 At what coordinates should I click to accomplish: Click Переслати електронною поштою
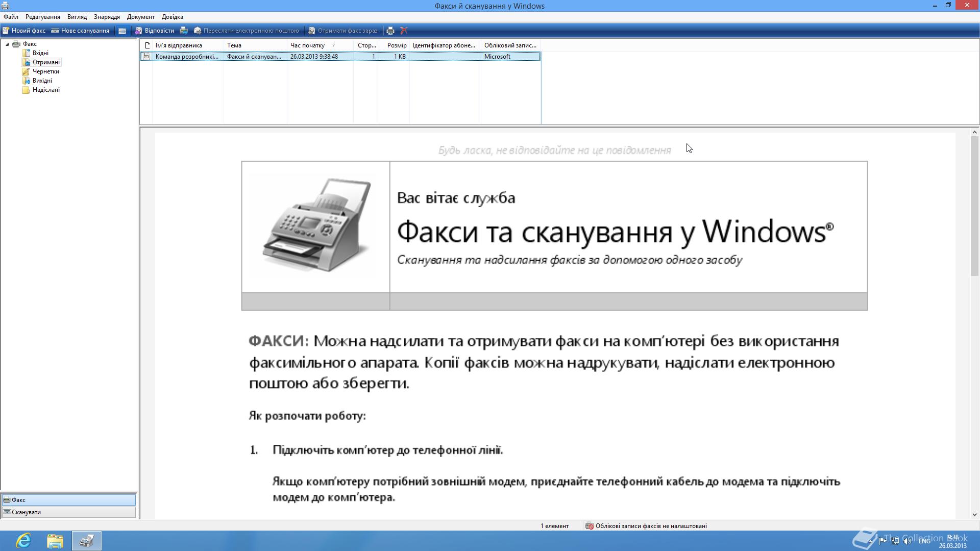click(246, 31)
